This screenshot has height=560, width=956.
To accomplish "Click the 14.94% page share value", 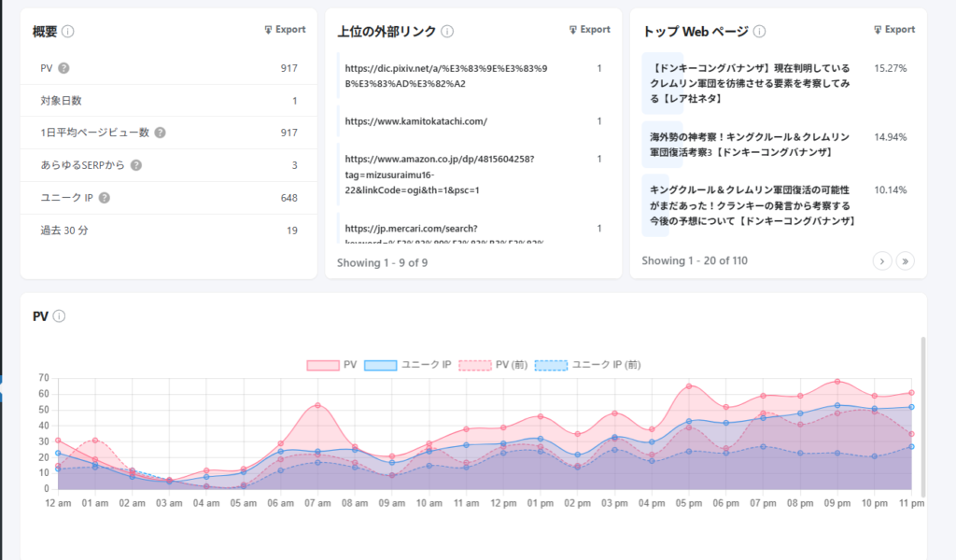I will point(890,137).
